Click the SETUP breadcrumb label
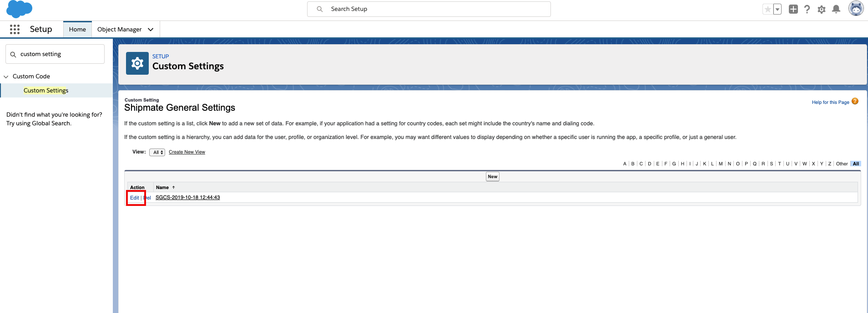The width and height of the screenshot is (868, 313). 161,56
